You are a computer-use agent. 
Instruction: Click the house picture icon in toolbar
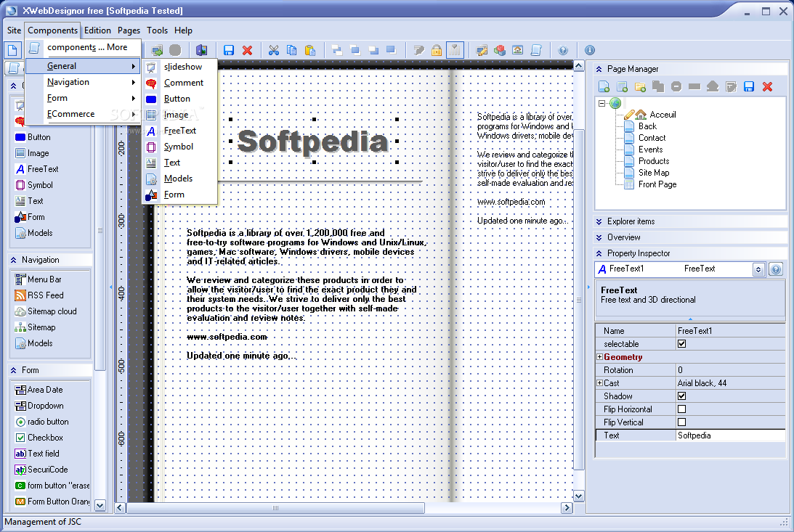(x=517, y=50)
